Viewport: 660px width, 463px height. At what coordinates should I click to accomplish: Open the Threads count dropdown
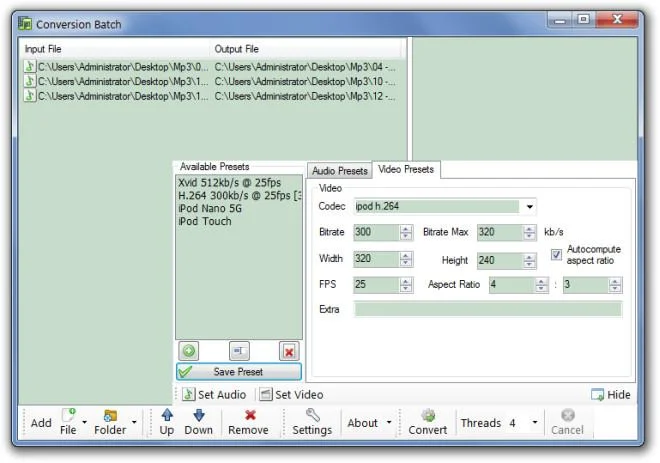click(x=535, y=422)
